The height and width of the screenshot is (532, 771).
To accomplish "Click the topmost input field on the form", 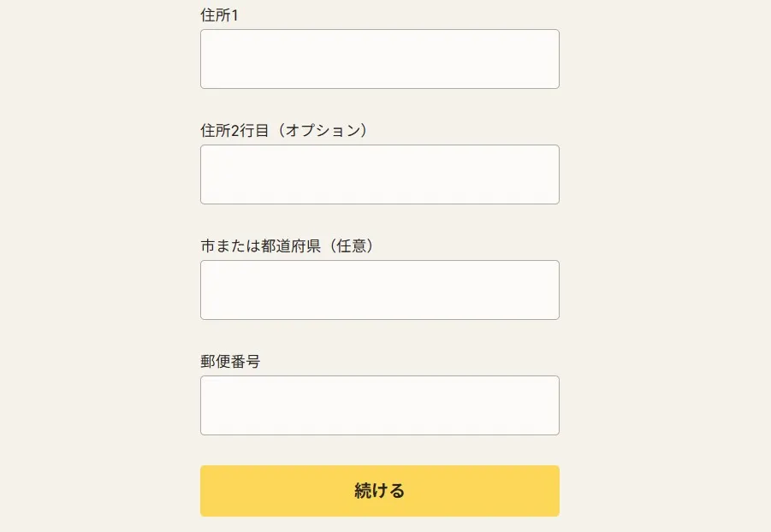I will [x=379, y=58].
